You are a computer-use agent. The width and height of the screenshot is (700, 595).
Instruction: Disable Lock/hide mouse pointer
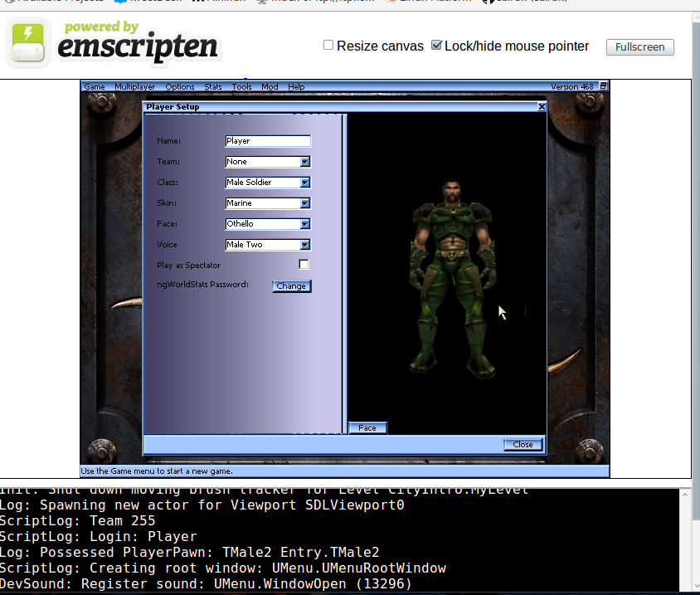click(437, 46)
